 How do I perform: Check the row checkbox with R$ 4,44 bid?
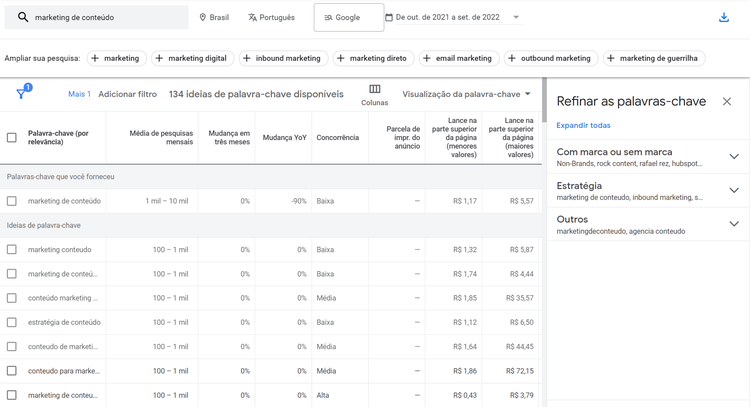(x=12, y=274)
